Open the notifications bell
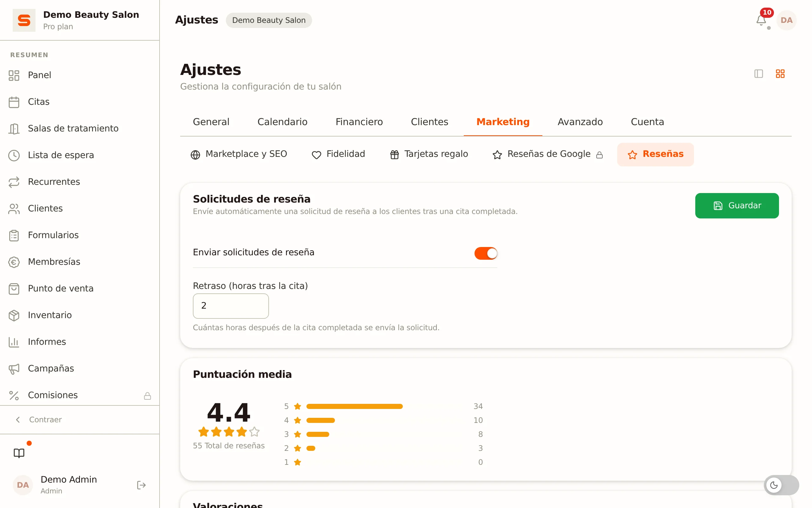Screen dimensions: 812x508 pyautogui.click(x=761, y=20)
